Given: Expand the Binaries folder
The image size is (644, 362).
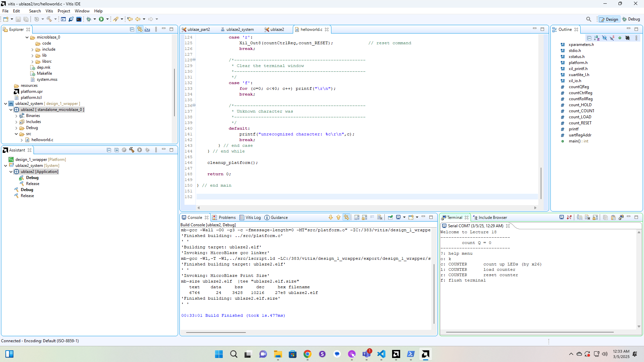Looking at the screenshot, I should (x=16, y=116).
